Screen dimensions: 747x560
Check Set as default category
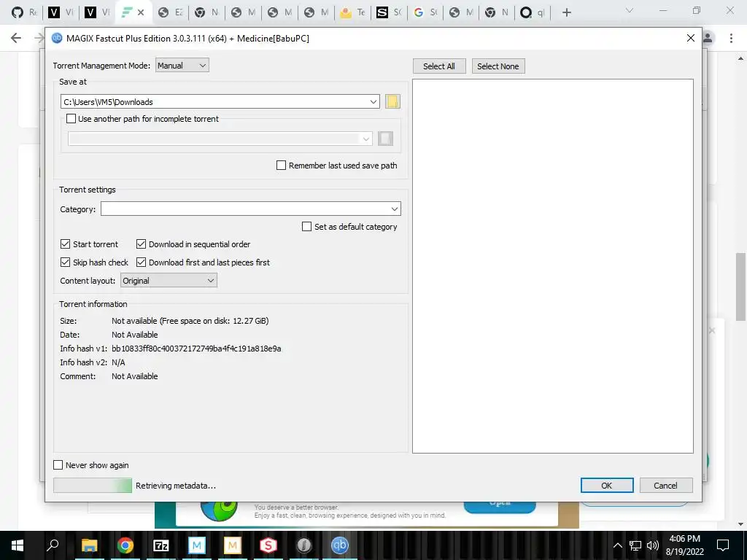(x=307, y=227)
